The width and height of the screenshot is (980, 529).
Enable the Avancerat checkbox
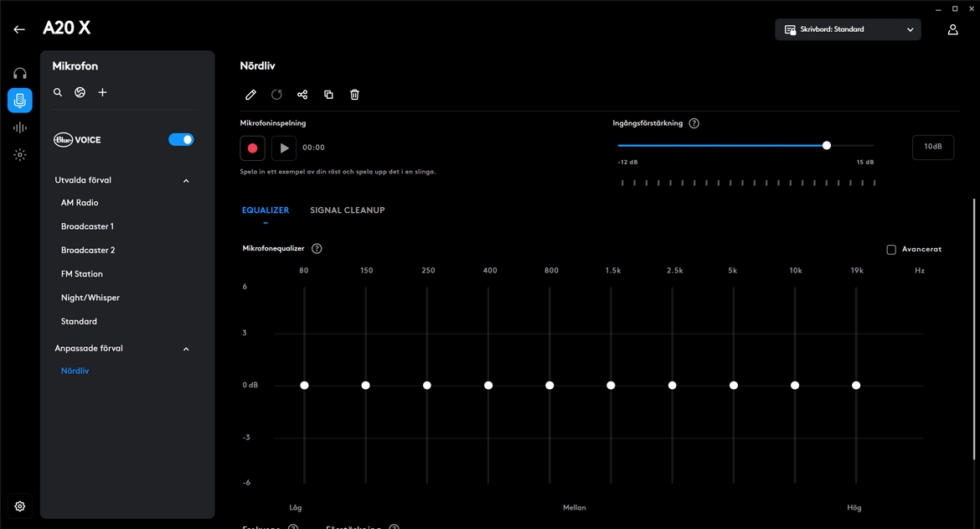coord(891,250)
